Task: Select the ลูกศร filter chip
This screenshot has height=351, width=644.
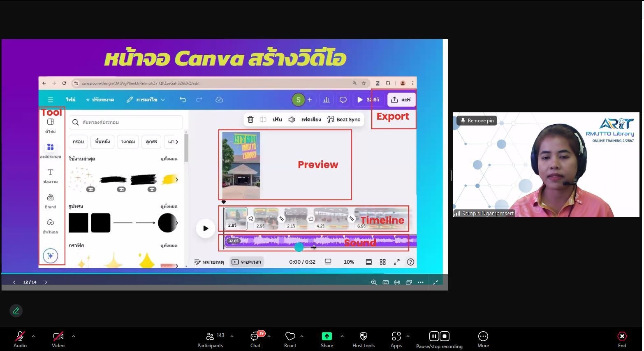Action: click(151, 142)
